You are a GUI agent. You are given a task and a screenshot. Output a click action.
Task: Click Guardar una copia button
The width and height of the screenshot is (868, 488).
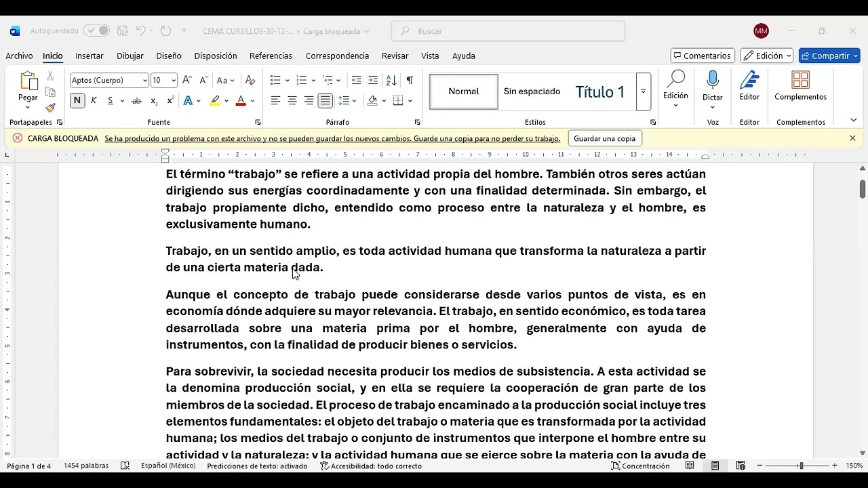[604, 138]
